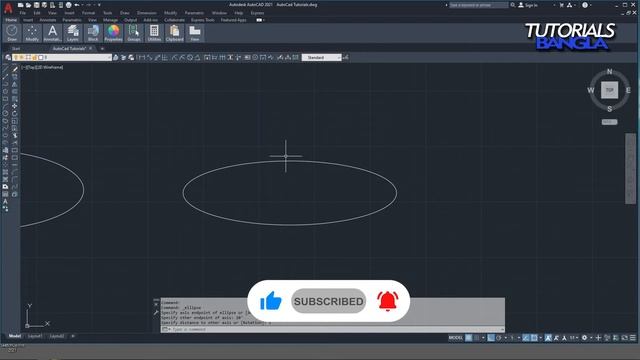Select the Multiline Text tool
This screenshot has height=360, width=640.
click(x=5, y=202)
